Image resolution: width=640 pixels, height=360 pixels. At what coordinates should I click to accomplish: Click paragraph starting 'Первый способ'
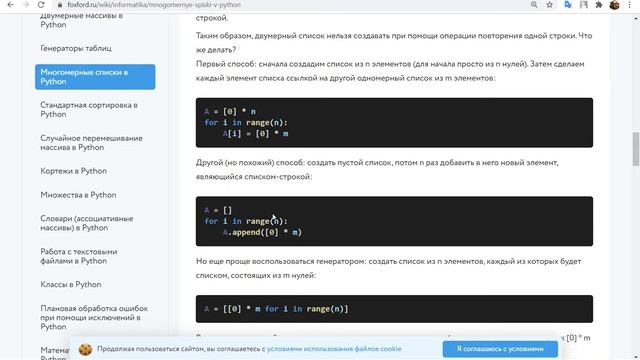point(390,71)
